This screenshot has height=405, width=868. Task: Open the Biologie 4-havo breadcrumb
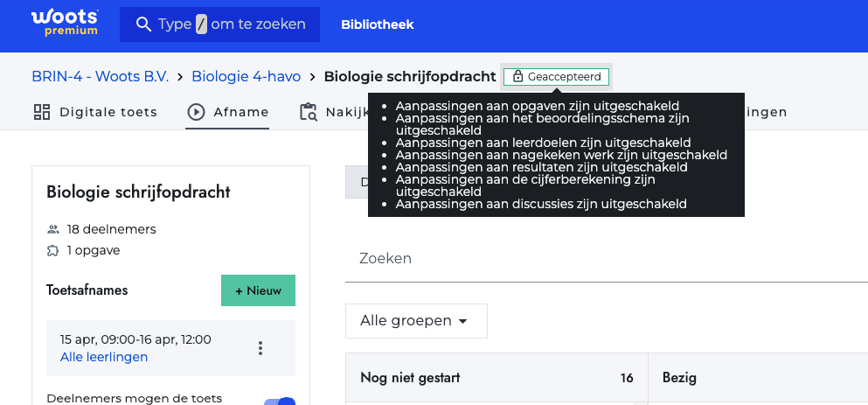(x=246, y=76)
